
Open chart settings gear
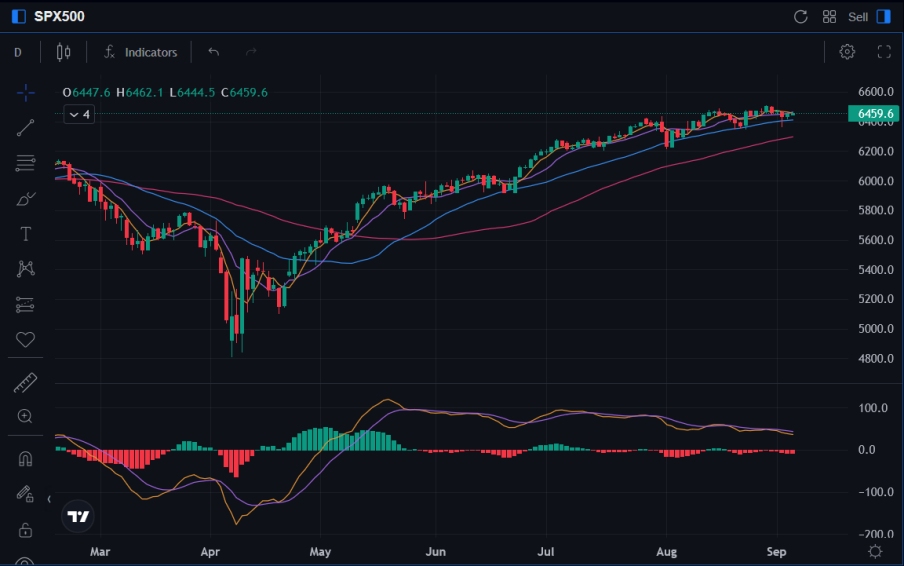point(847,52)
